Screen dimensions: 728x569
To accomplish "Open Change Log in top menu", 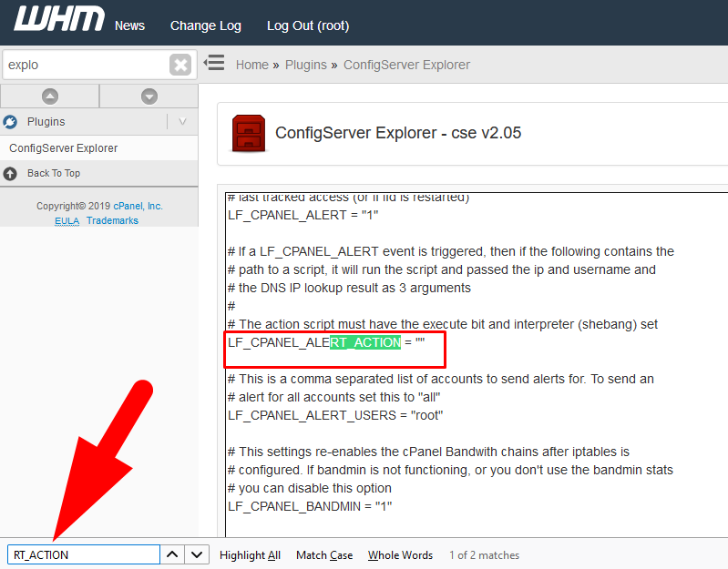I will tap(205, 25).
